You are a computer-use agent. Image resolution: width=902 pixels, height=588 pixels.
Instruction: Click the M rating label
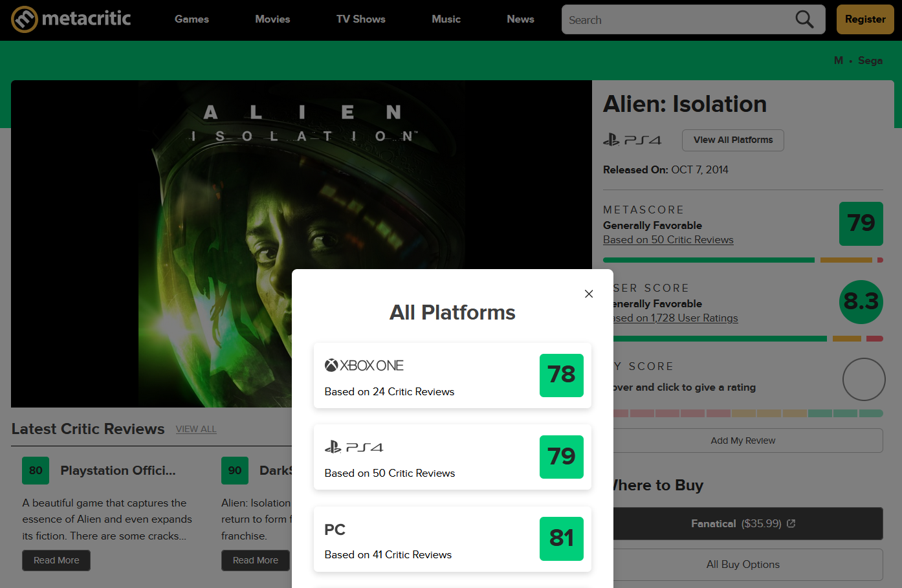(839, 60)
